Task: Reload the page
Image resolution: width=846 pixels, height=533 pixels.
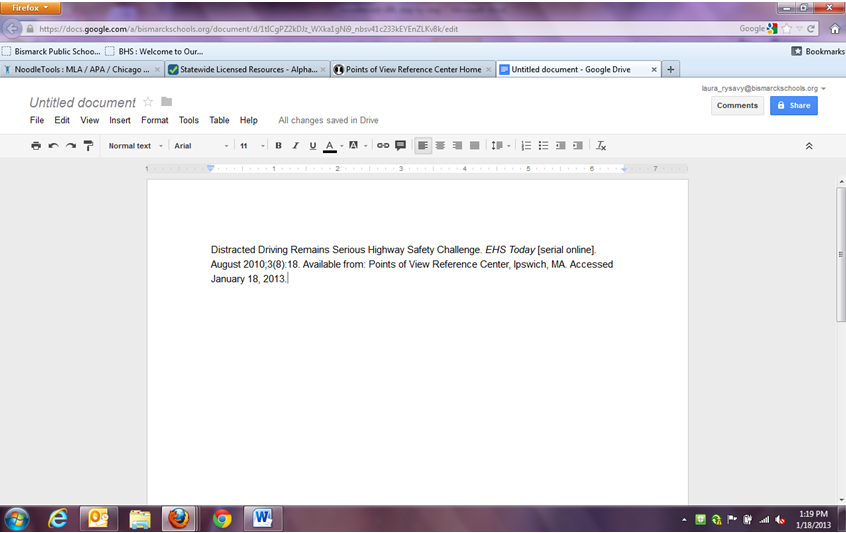Action: click(811, 29)
